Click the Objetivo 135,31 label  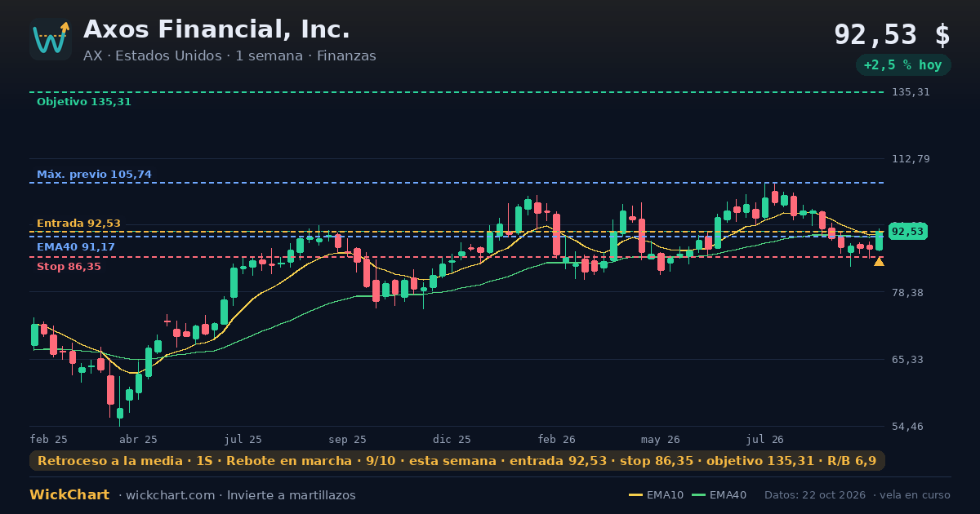[84, 102]
